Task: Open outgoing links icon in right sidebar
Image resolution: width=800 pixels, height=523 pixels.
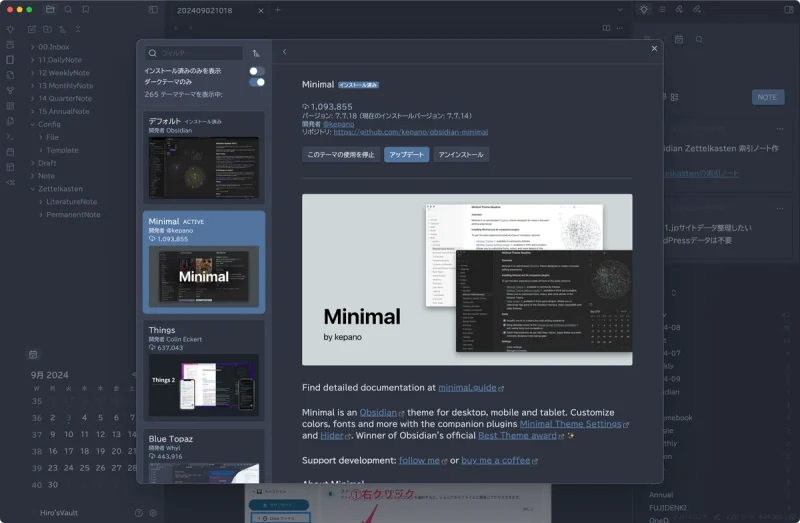Action: pos(696,9)
